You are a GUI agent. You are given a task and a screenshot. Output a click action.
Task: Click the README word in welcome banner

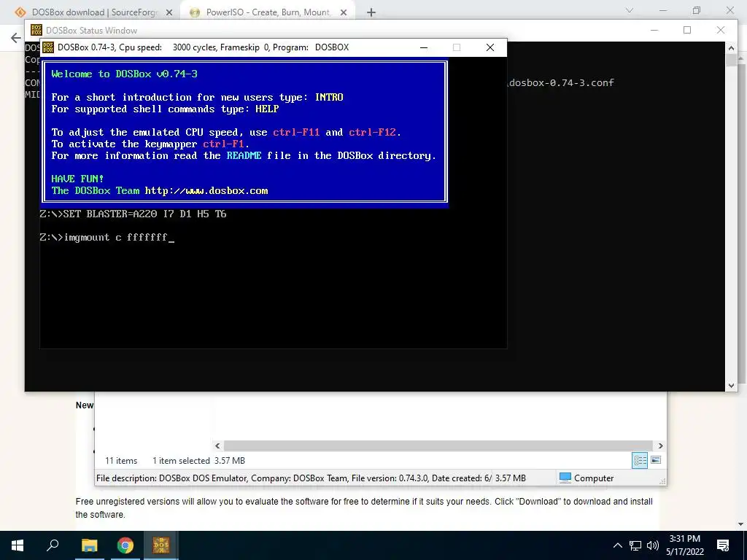pyautogui.click(x=244, y=156)
